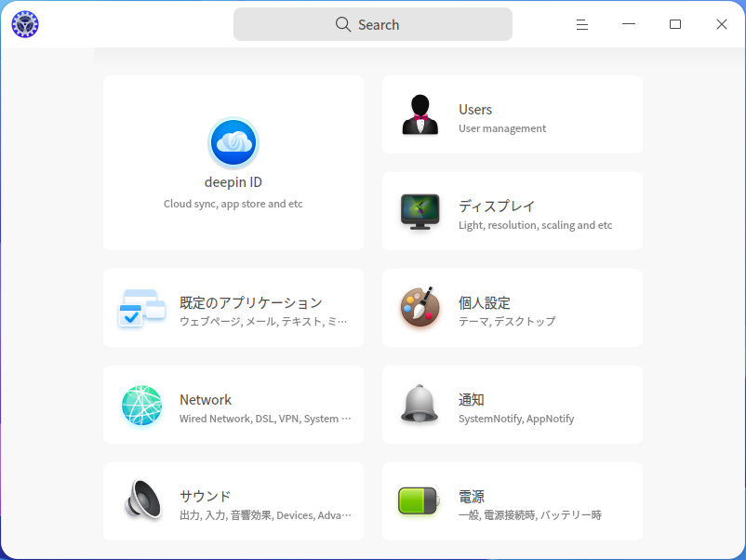Click the Network globe icon

coord(141,405)
